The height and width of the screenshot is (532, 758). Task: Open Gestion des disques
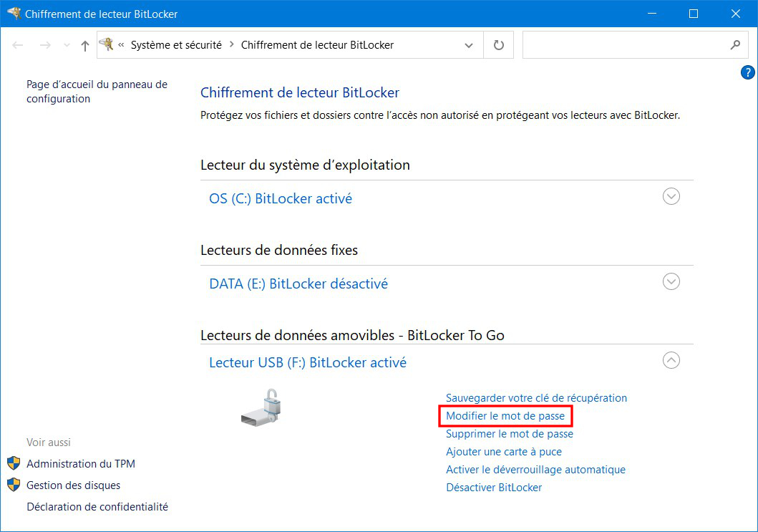74,485
